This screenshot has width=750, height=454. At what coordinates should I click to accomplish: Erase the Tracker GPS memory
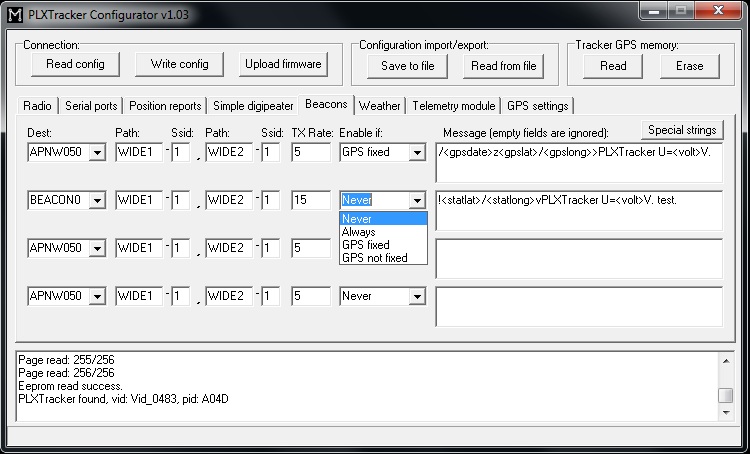coord(689,66)
